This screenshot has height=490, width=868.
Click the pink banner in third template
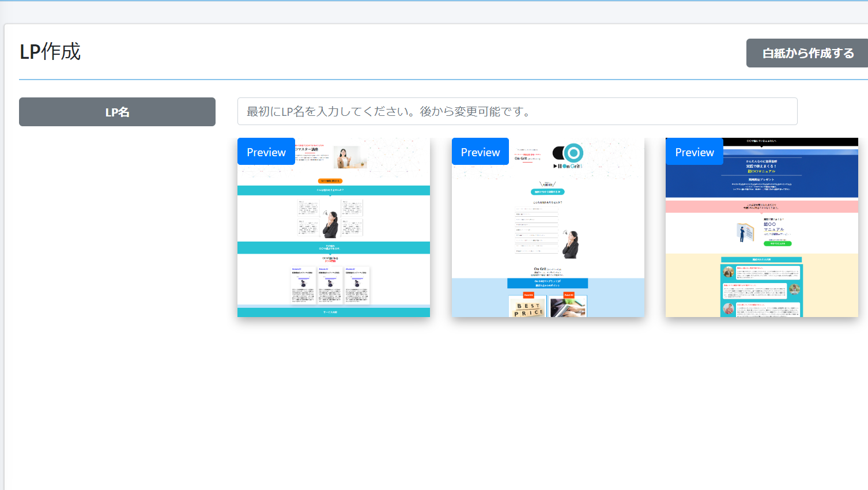pos(761,206)
